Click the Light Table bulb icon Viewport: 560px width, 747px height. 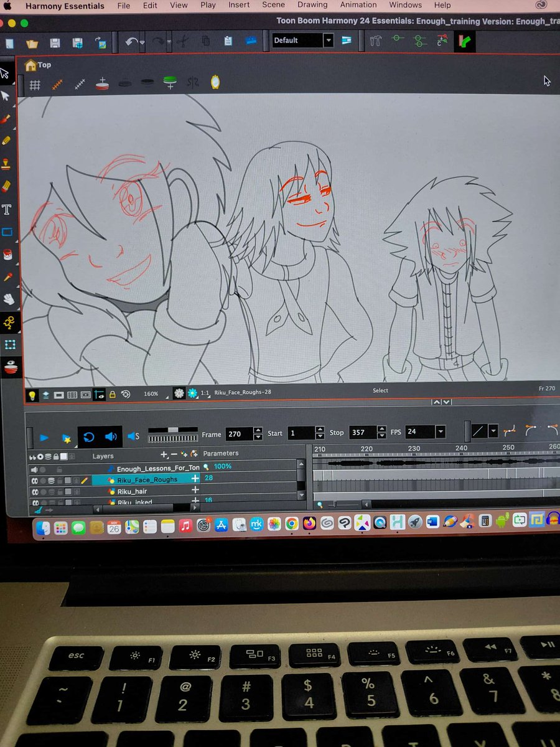click(x=31, y=395)
